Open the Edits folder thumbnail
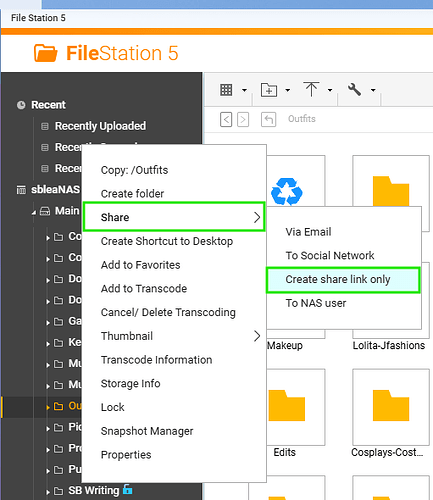This screenshot has height=500, width=433. (x=287, y=405)
